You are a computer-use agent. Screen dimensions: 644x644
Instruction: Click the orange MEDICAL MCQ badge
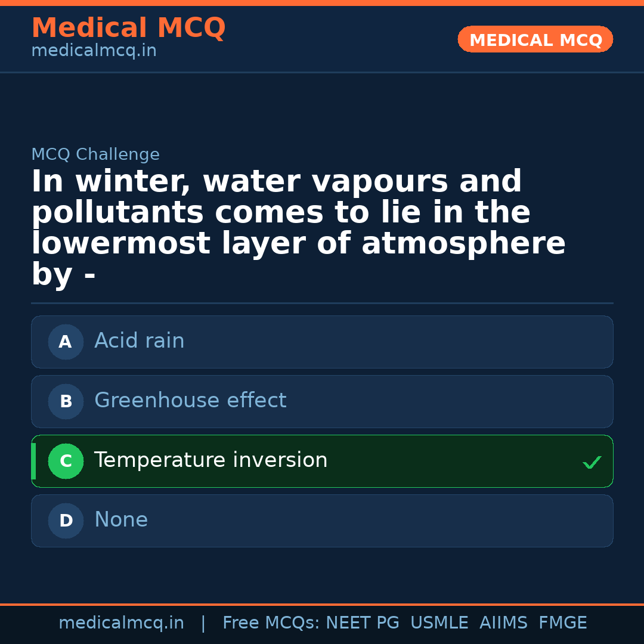click(535, 40)
